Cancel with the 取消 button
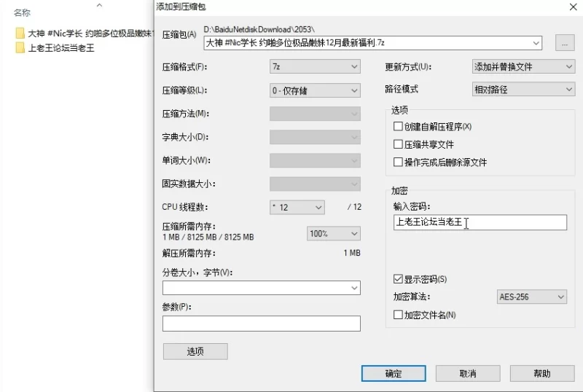 (468, 373)
